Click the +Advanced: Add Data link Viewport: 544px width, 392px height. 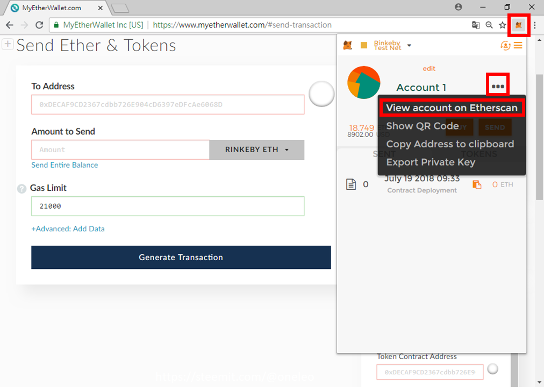point(68,229)
